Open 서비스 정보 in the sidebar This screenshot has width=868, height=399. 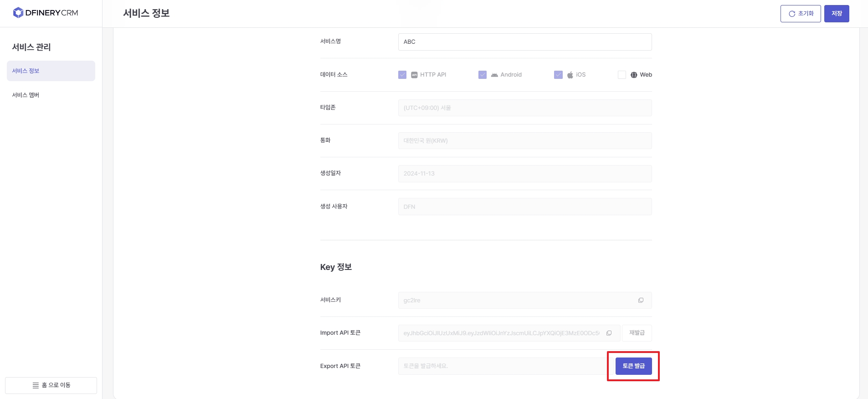tap(51, 71)
